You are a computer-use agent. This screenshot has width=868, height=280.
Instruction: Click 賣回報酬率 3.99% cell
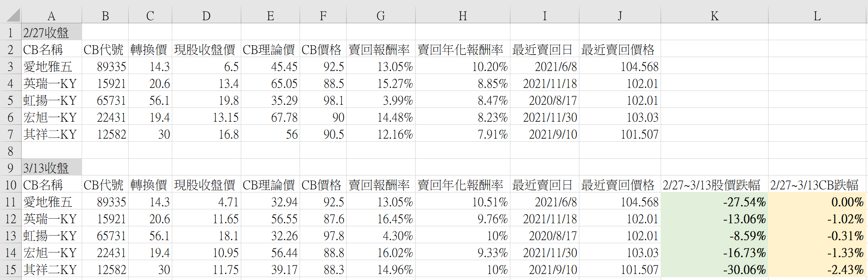coord(381,100)
